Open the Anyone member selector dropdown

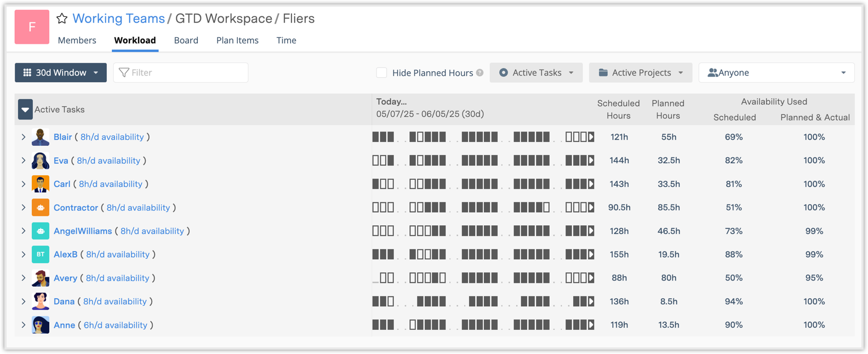[x=776, y=73]
